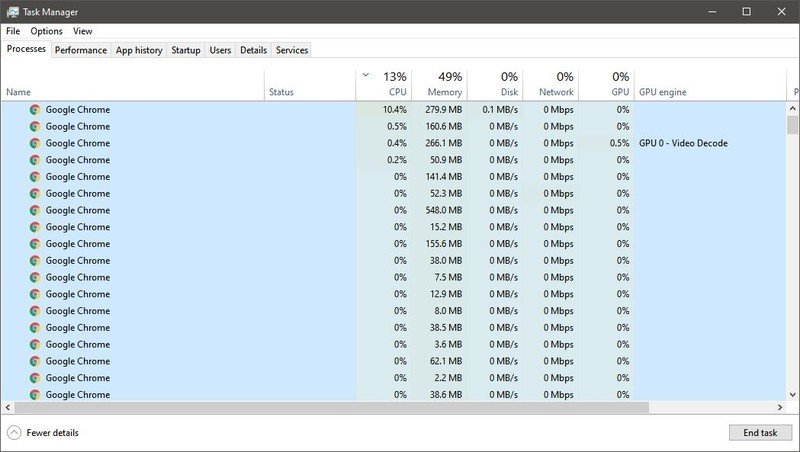Select the Processes tab

coord(26,49)
